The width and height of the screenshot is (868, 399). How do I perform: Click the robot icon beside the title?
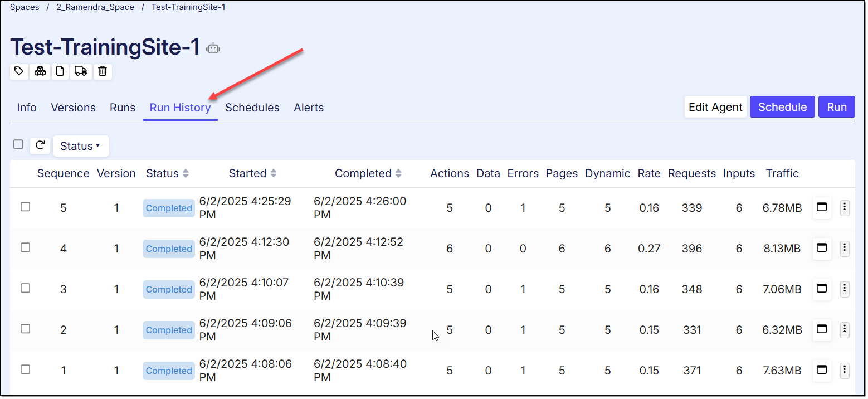point(213,48)
